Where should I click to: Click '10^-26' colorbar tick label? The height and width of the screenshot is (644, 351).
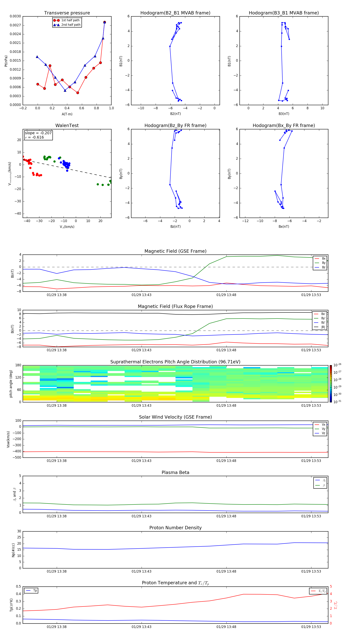click(337, 365)
